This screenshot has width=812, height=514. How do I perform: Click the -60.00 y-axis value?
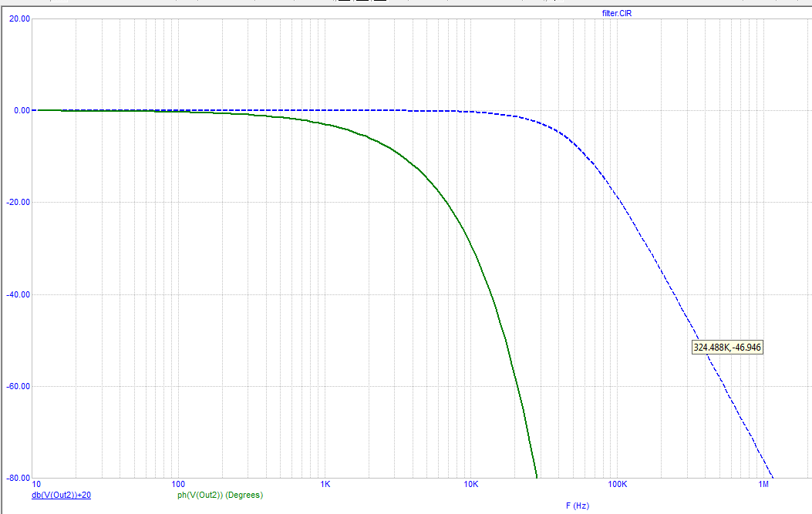click(19, 386)
